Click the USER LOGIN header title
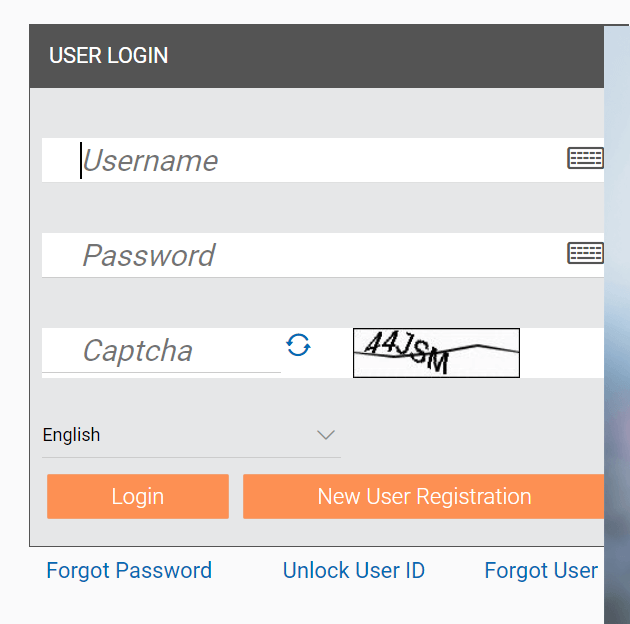The height and width of the screenshot is (624, 630). pos(108,55)
